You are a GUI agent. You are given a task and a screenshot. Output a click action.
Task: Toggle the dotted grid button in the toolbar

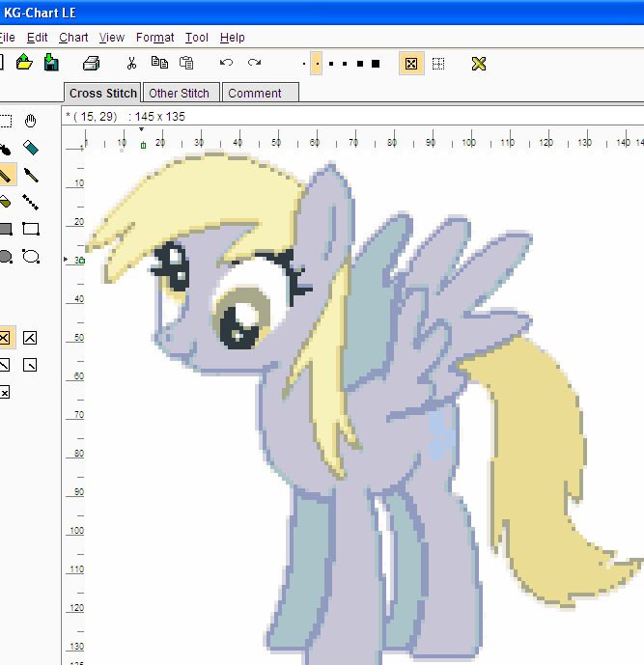point(438,64)
